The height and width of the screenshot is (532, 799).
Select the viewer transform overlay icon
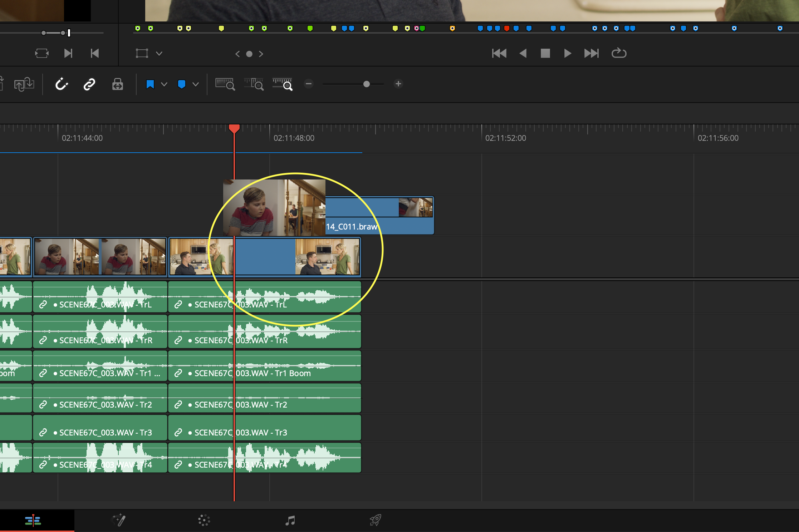tap(142, 54)
